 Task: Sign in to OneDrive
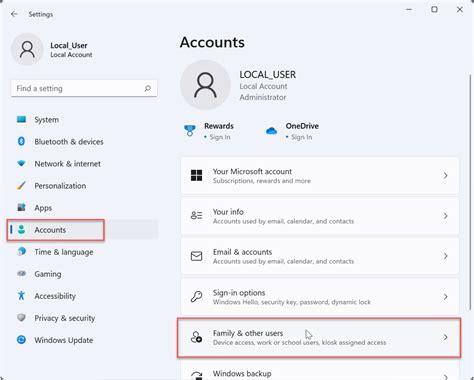tap(302, 137)
